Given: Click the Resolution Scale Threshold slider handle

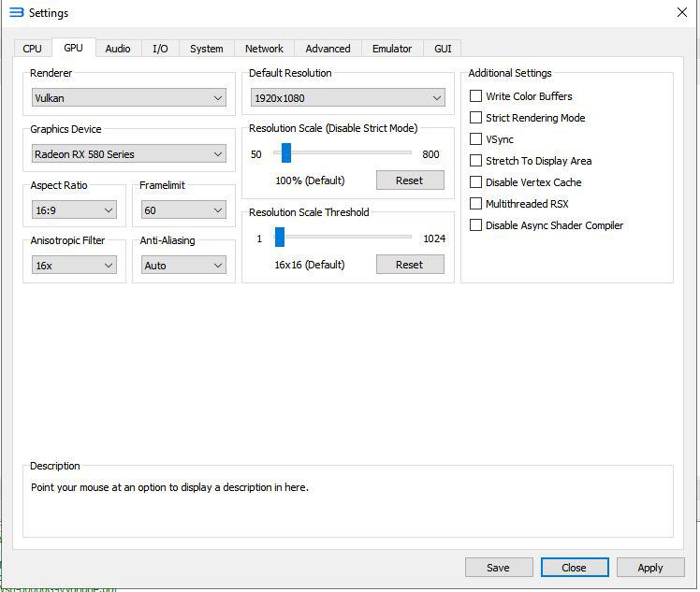Looking at the screenshot, I should click(x=279, y=238).
